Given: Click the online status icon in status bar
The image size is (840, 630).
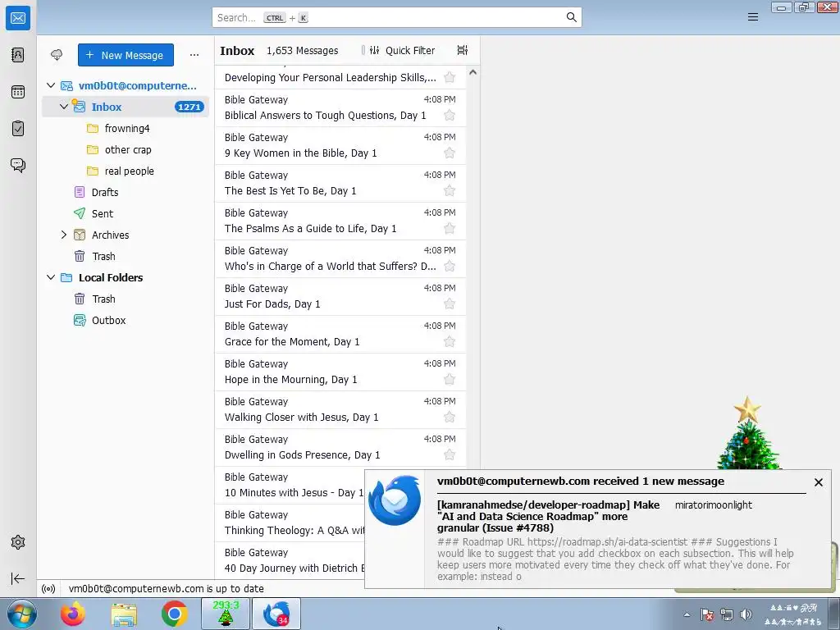Looking at the screenshot, I should pyautogui.click(x=48, y=589).
